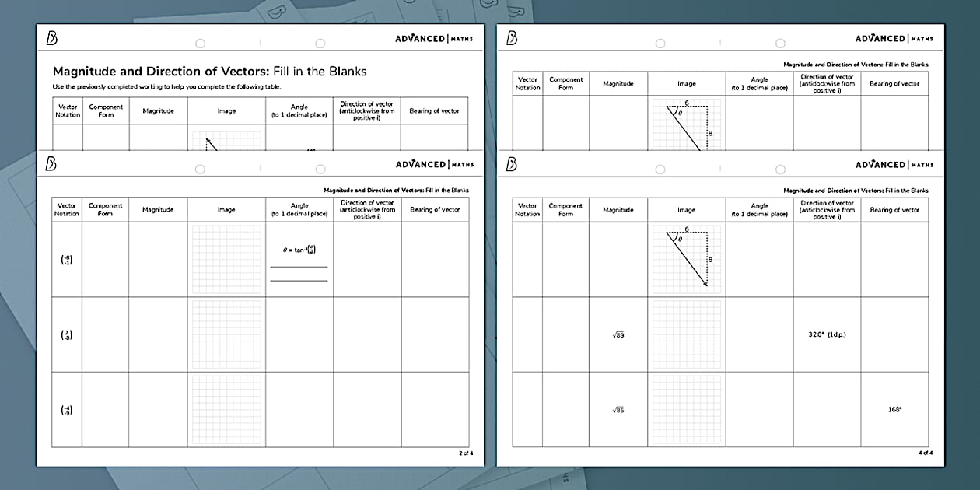
Task: Click the empty grid beside the √85 magnitude
Action: [x=686, y=410]
